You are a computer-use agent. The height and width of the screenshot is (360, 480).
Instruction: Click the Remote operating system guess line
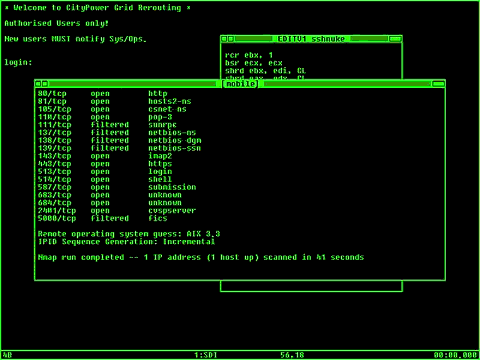click(129, 234)
